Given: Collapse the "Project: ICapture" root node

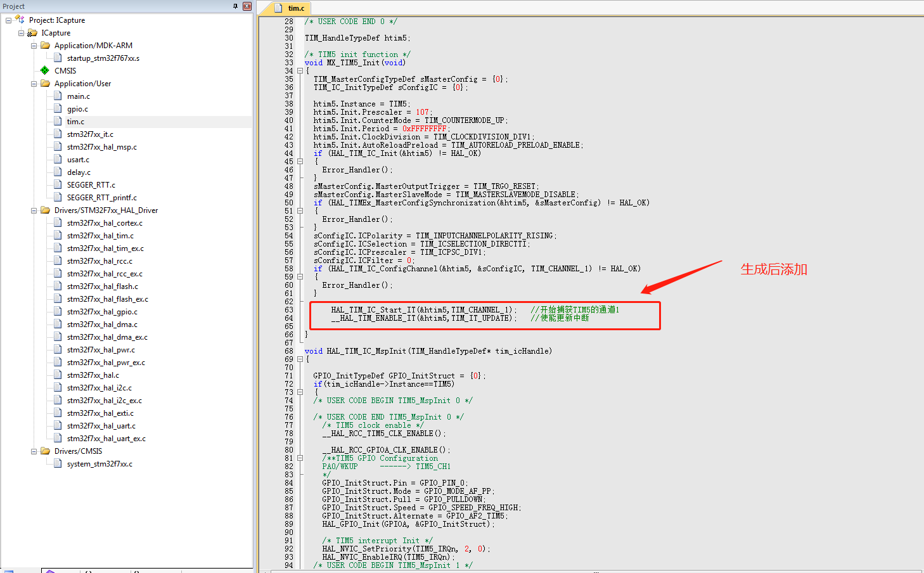Looking at the screenshot, I should coord(8,20).
